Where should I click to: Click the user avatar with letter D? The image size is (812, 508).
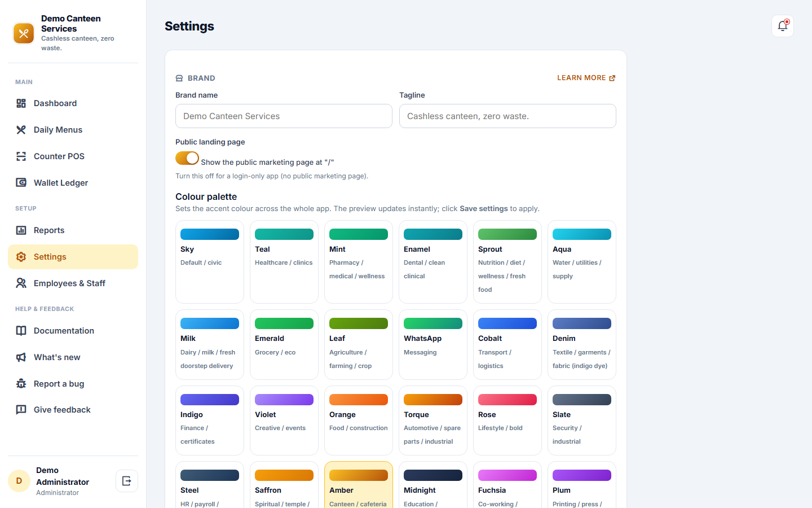tap(19, 481)
